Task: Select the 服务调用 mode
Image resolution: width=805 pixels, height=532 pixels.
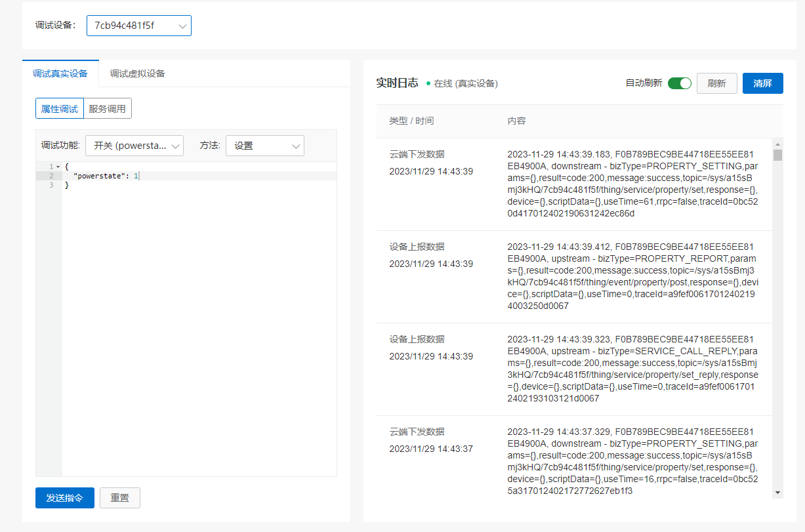Action: point(108,109)
